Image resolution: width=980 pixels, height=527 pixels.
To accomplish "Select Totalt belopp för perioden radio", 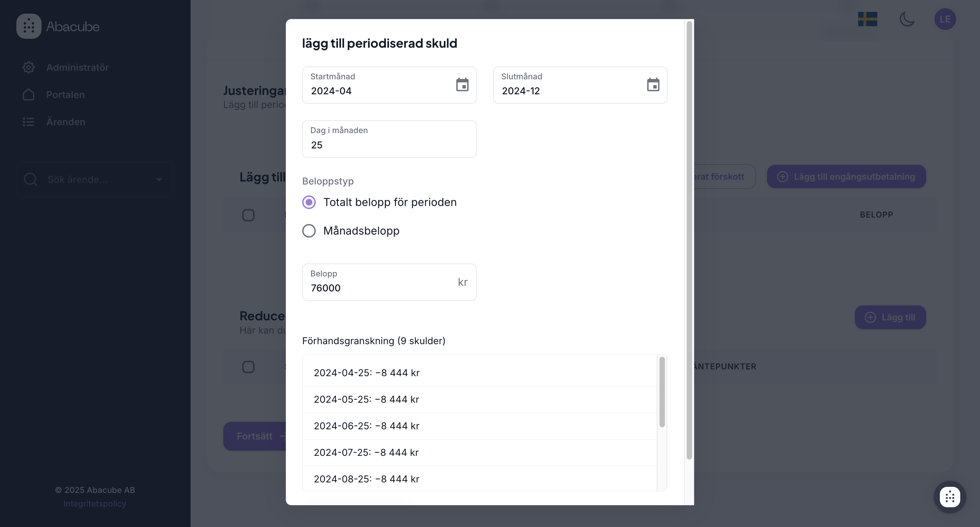I will [309, 202].
